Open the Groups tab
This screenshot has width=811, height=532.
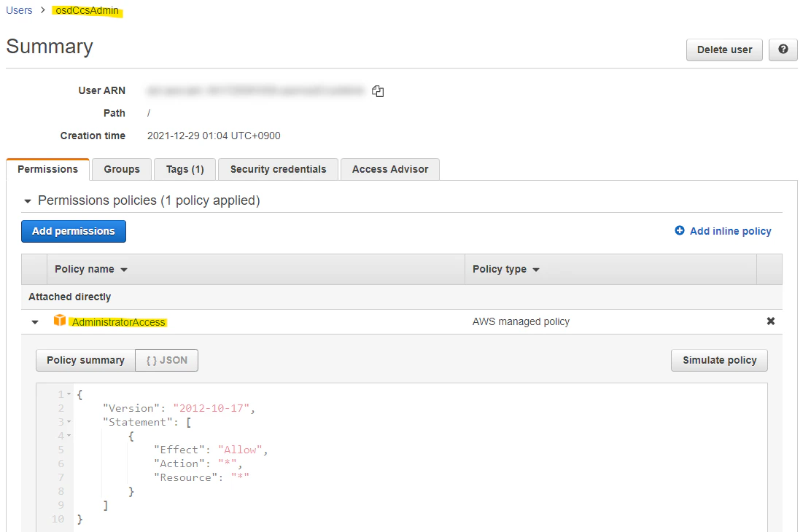point(122,169)
